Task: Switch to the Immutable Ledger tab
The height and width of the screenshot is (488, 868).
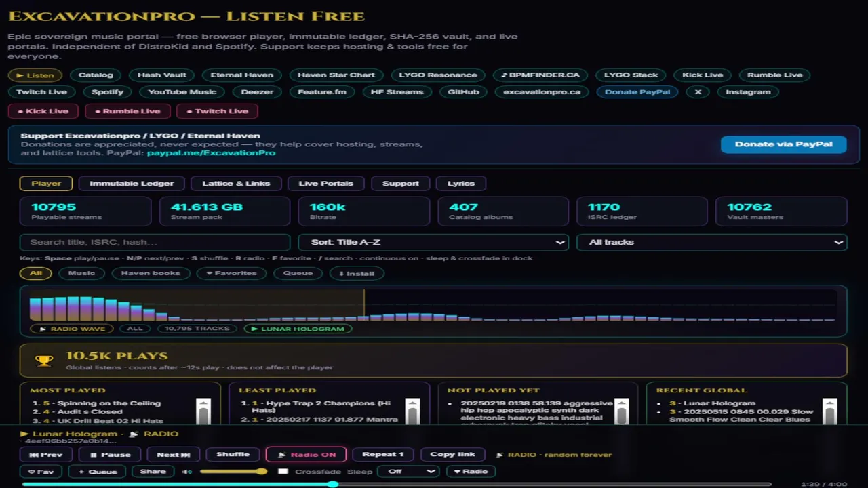Action: point(132,183)
